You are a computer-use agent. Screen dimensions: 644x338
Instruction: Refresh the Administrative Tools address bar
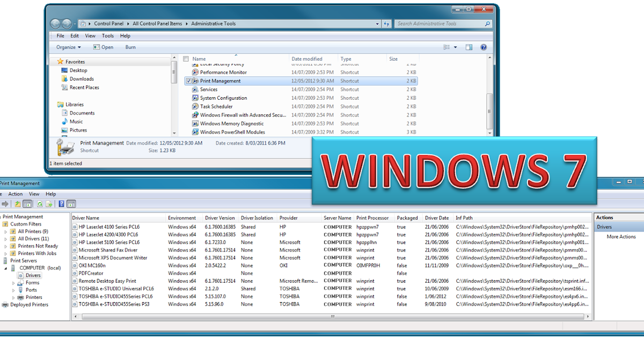386,24
